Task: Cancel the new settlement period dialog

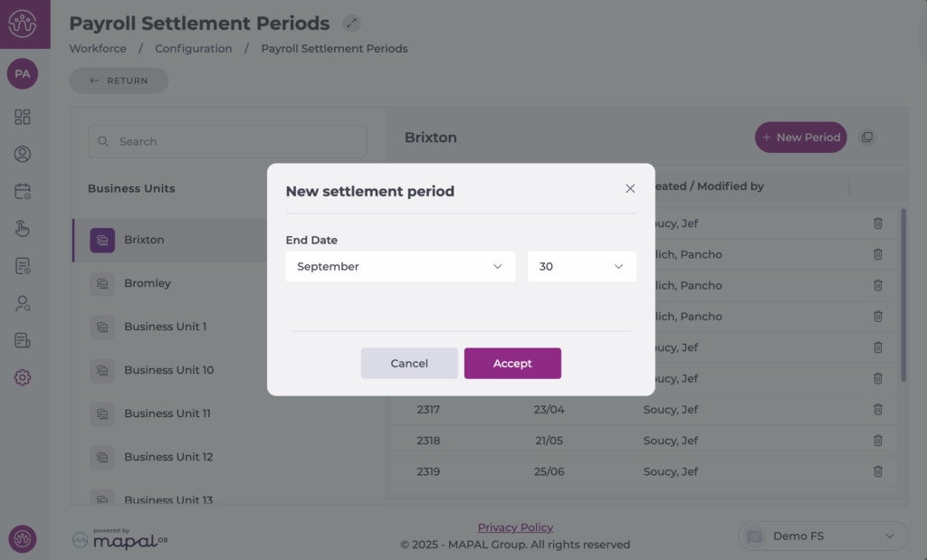Action: [x=409, y=364]
